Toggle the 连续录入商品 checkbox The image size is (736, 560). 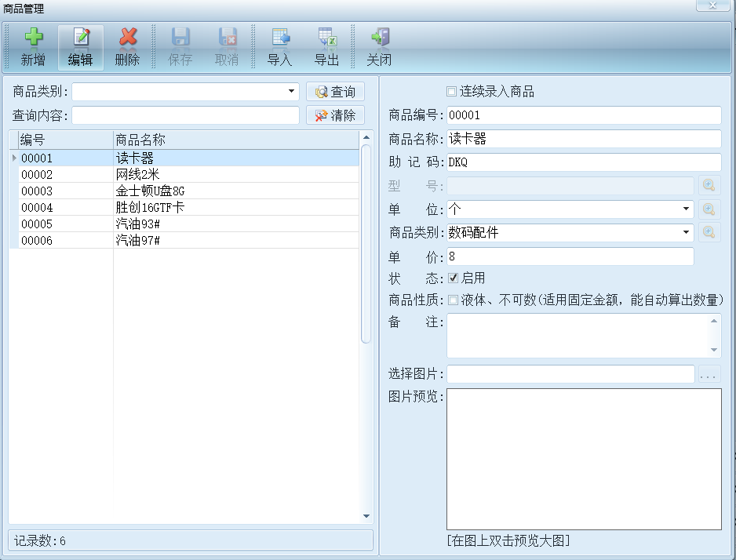[x=451, y=92]
